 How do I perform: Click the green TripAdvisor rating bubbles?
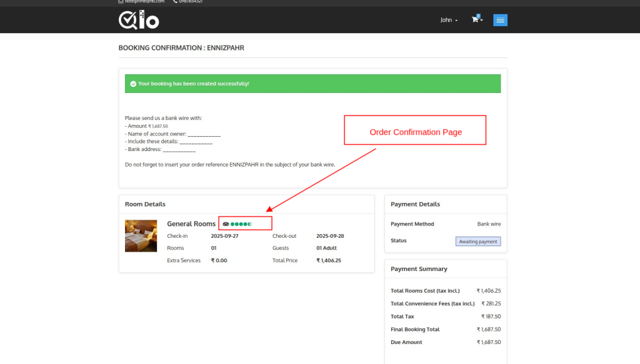pos(241,224)
